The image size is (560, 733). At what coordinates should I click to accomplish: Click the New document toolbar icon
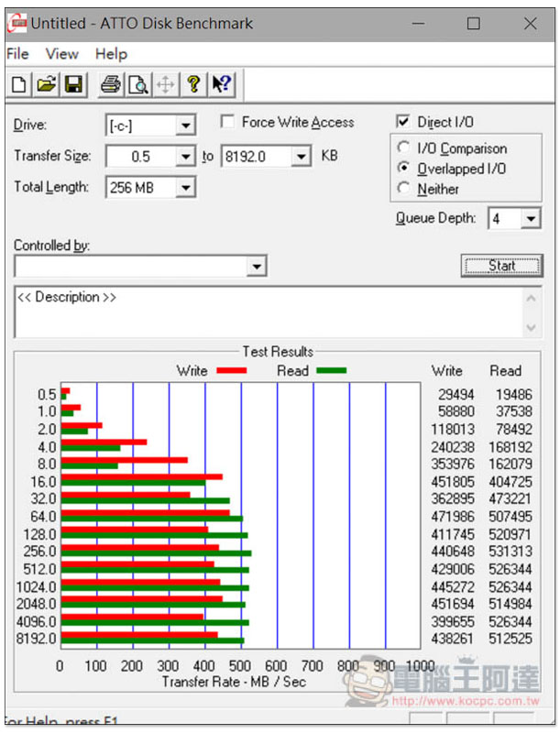coord(18,84)
